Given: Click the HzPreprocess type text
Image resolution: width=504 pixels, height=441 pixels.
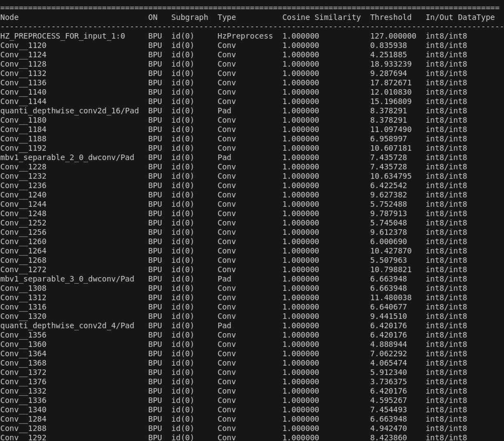Looking at the screenshot, I should 245,36.
